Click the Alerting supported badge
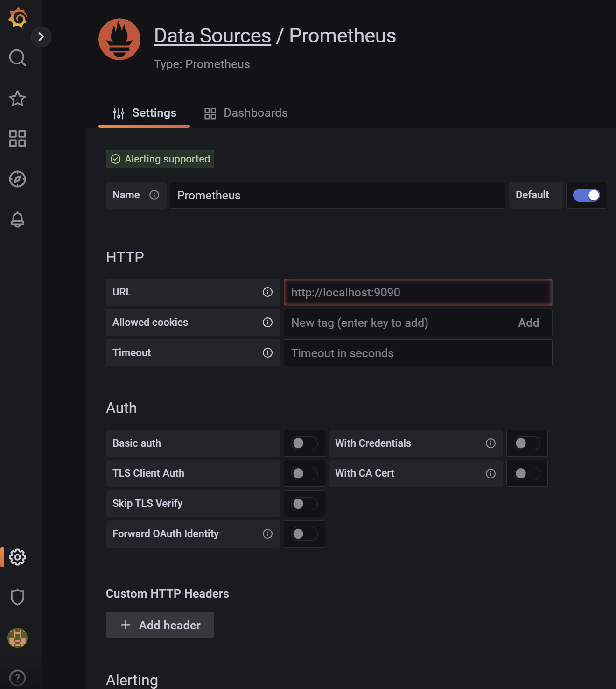Screen dimensions: 616x689 160,159
